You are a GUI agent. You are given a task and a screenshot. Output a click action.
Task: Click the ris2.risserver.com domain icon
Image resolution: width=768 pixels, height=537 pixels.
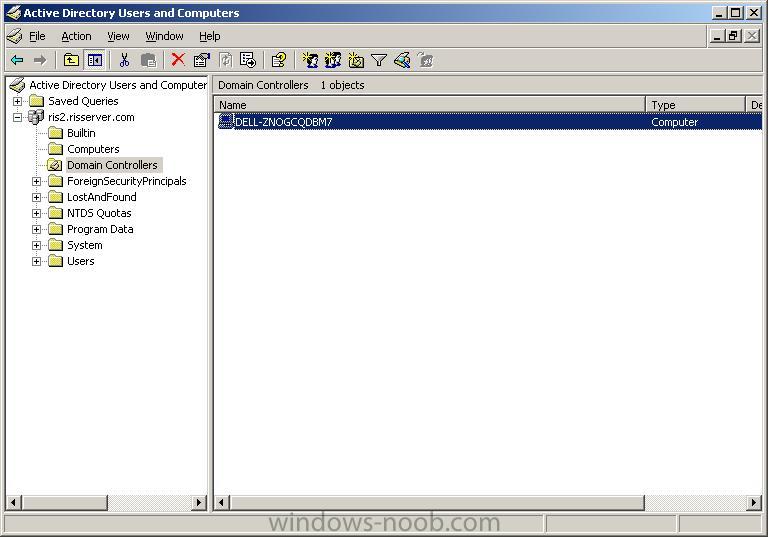tap(36, 117)
